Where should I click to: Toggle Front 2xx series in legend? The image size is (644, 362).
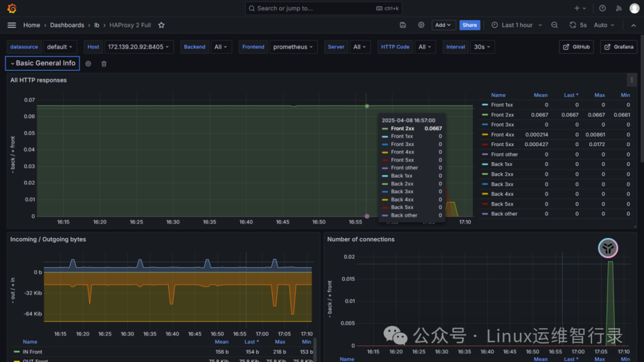point(501,115)
